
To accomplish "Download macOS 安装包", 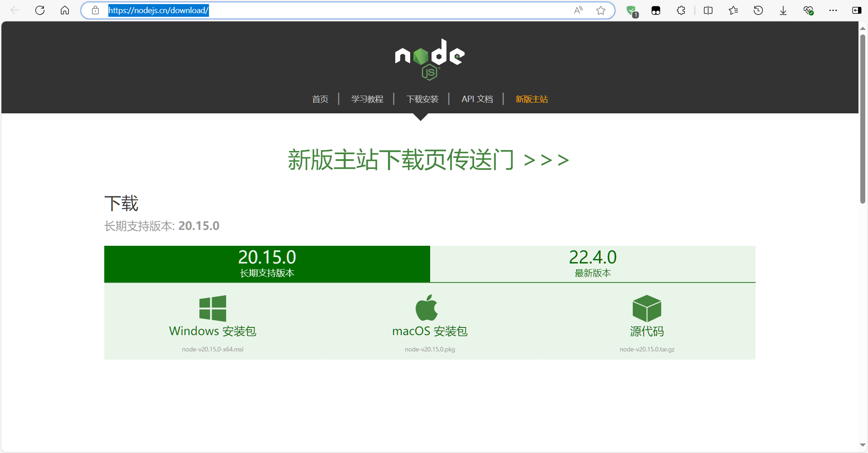I will (430, 331).
